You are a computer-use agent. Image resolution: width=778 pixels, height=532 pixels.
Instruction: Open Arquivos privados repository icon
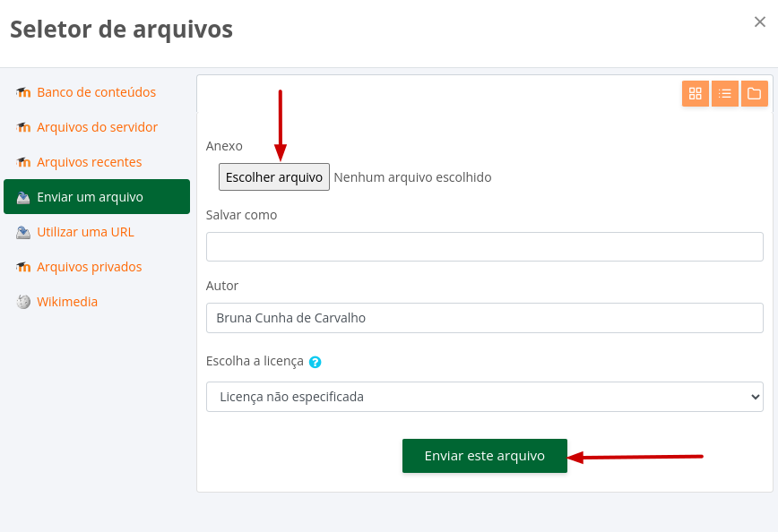tap(23, 266)
